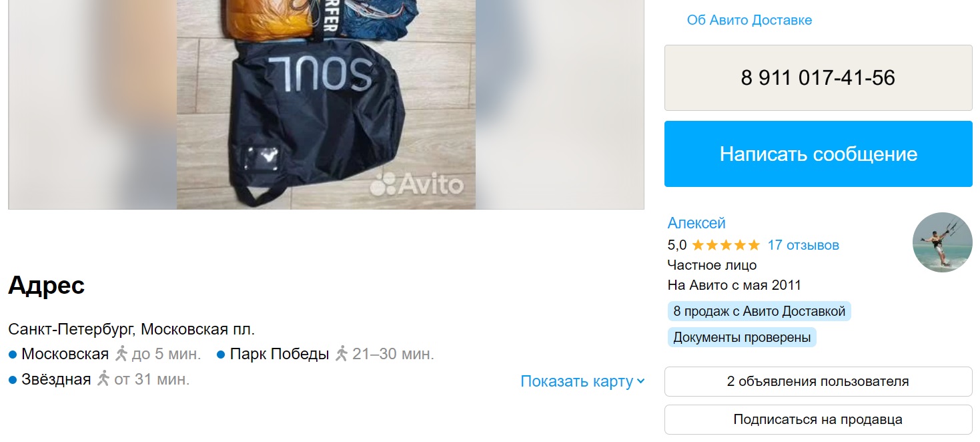Show 2 объявления пользователя
This screenshot has width=980, height=442.
(x=818, y=382)
